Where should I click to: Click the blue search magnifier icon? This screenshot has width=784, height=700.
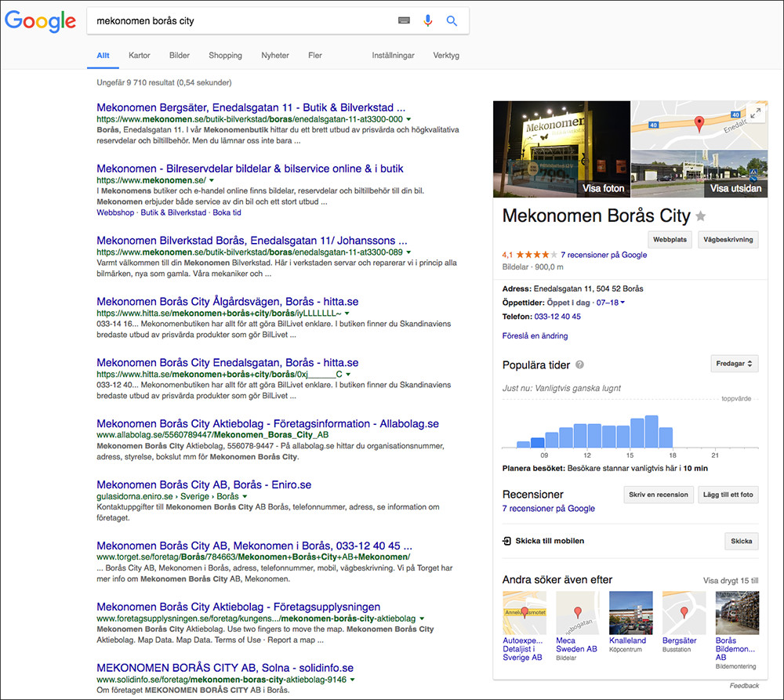(x=452, y=20)
